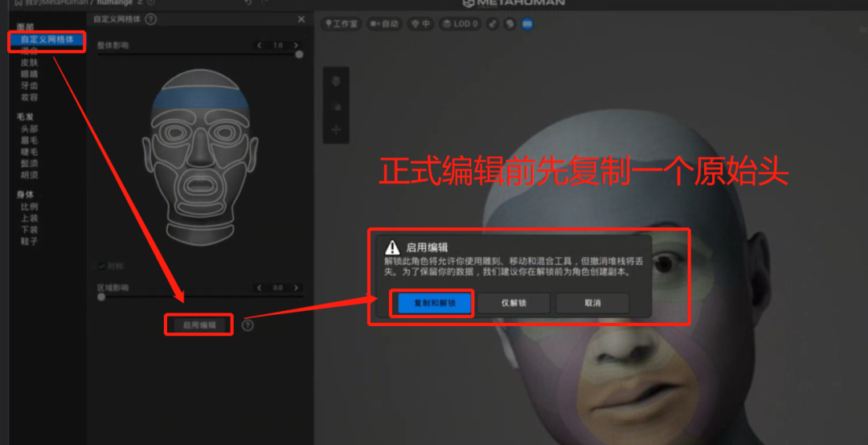Toggle the hair visibility head icon
The height and width of the screenshot is (445, 868).
tap(510, 24)
